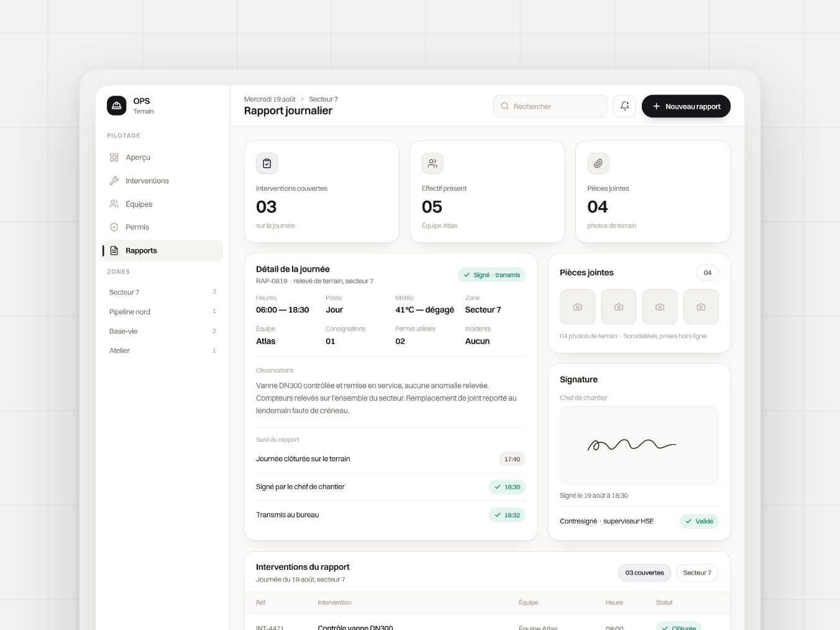
Task: Open the fourth photo thumbnail in Pièces jointes
Action: (701, 307)
